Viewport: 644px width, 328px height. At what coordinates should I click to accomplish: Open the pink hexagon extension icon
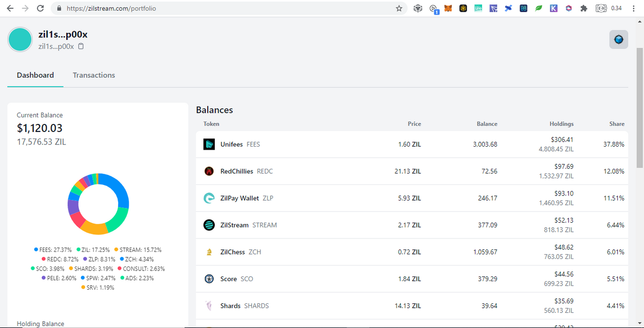tap(569, 8)
